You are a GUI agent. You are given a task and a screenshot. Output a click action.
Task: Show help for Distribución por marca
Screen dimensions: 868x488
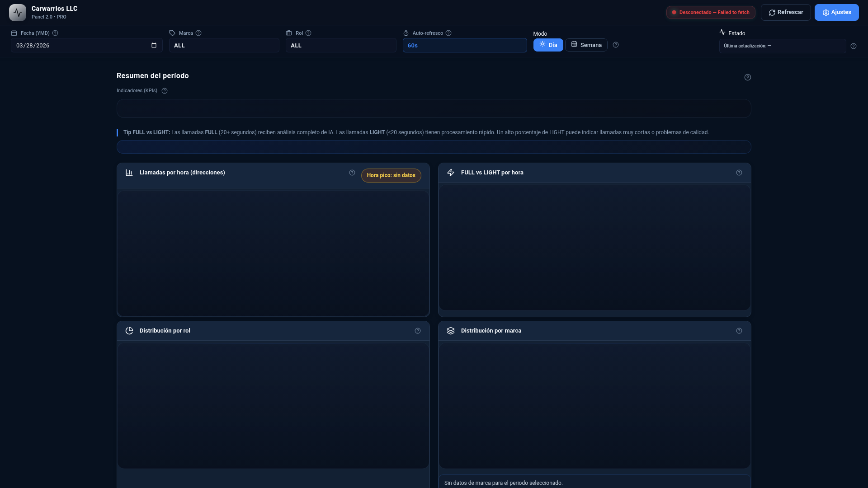pos(739,331)
